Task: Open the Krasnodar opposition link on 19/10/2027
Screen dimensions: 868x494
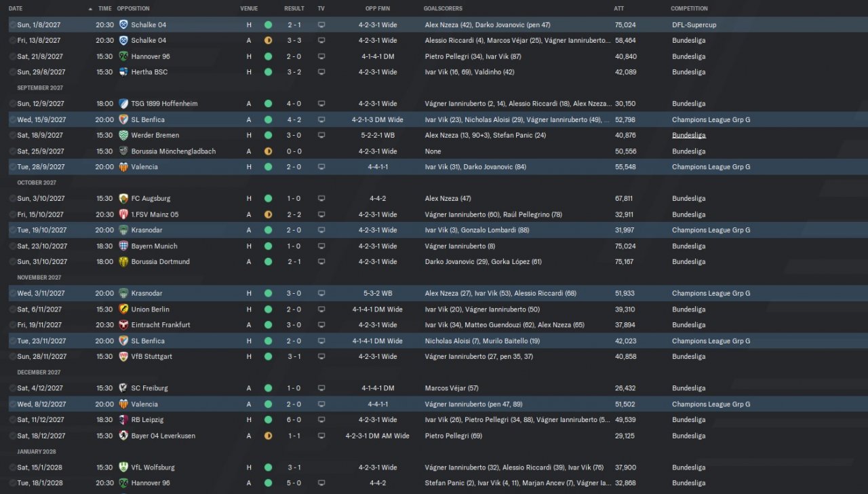Action: click(146, 230)
